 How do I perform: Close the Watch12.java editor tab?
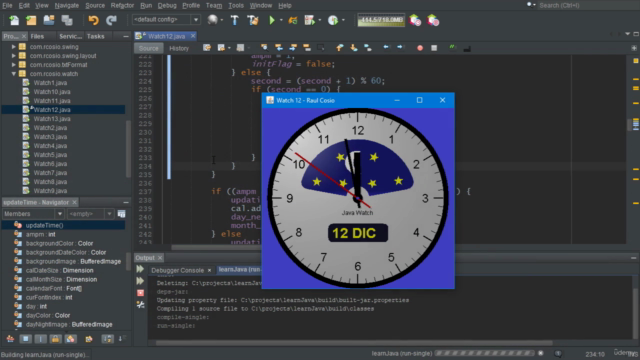point(193,36)
